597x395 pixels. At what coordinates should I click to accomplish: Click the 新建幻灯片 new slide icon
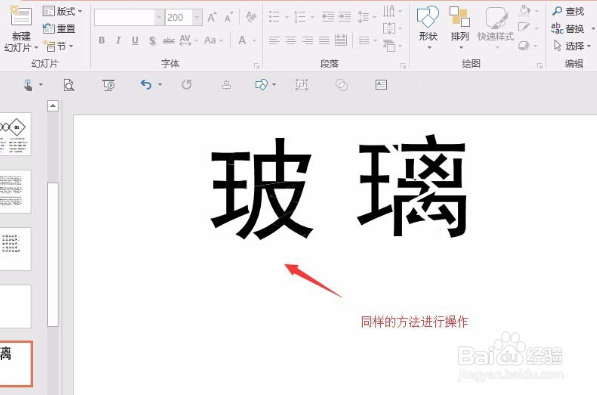coord(21,16)
